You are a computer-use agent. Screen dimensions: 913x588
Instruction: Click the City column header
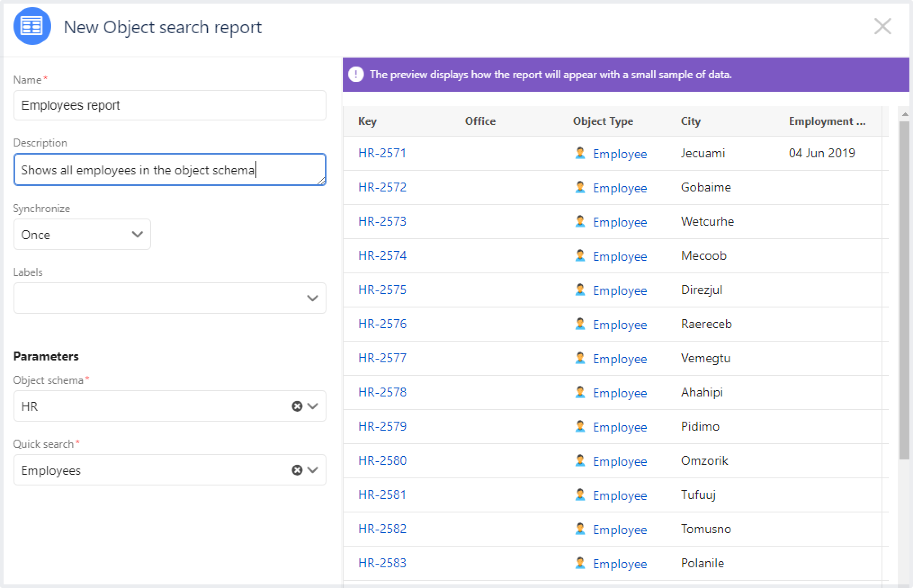pyautogui.click(x=691, y=121)
